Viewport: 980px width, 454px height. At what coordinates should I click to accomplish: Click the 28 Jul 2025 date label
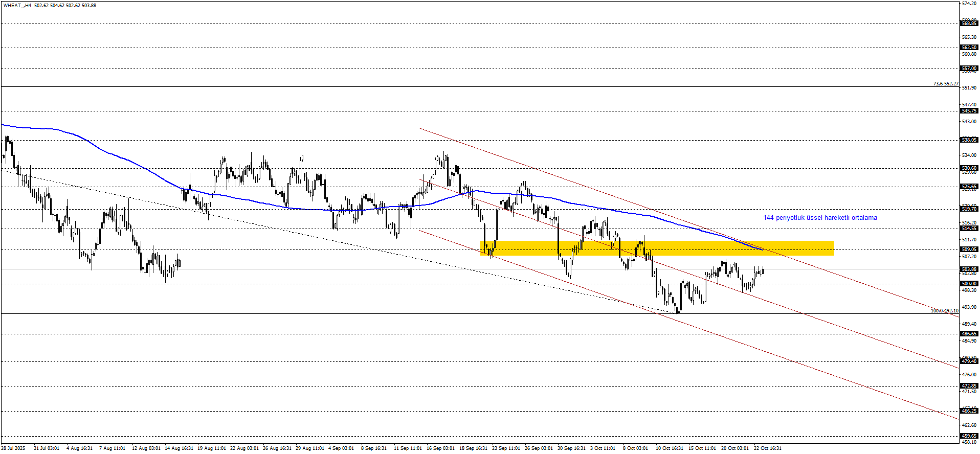[13, 448]
